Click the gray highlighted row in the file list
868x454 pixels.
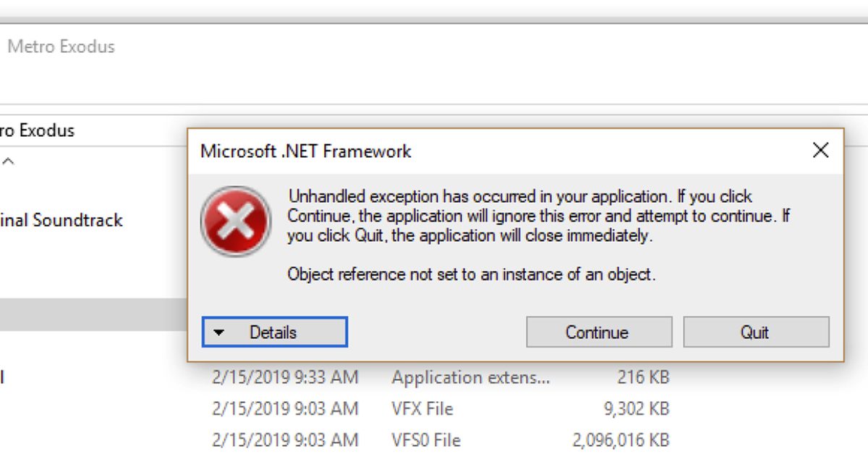[x=90, y=315]
